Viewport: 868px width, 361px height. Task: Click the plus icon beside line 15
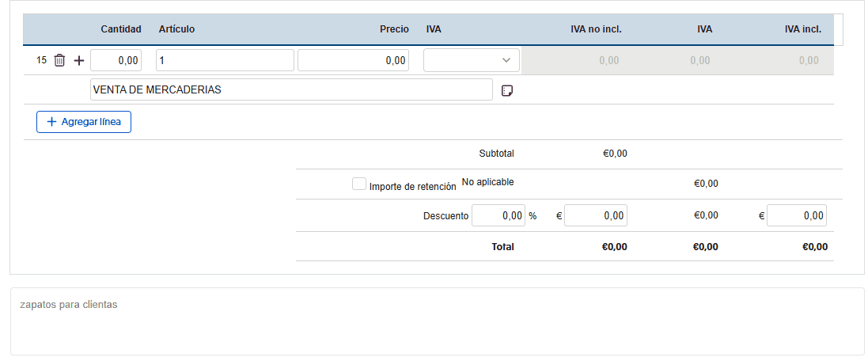point(78,60)
